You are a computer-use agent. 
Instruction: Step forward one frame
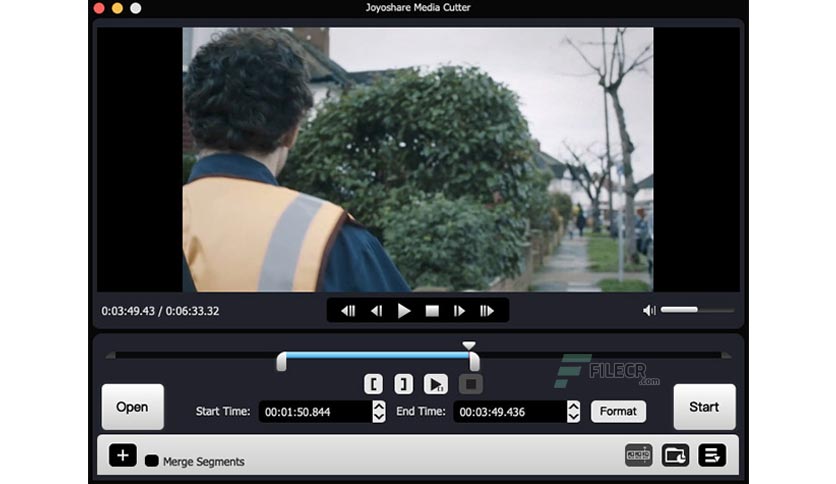pyautogui.click(x=459, y=311)
